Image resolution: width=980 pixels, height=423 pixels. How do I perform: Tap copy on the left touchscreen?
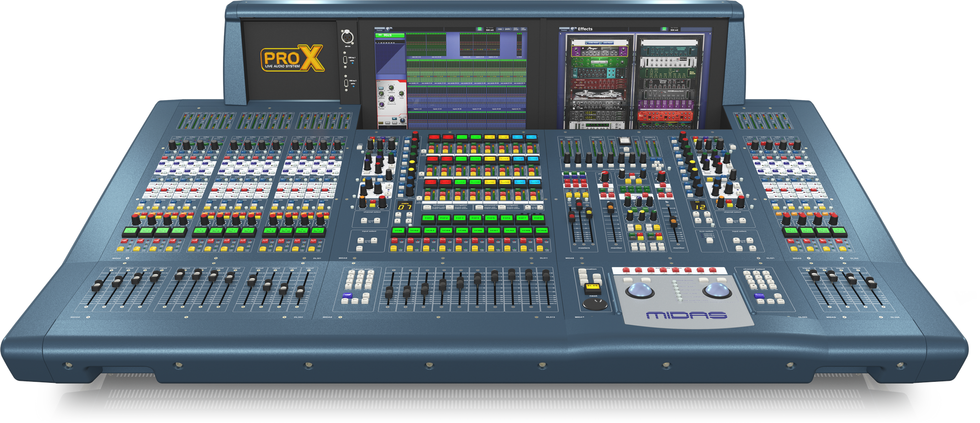tap(500, 29)
